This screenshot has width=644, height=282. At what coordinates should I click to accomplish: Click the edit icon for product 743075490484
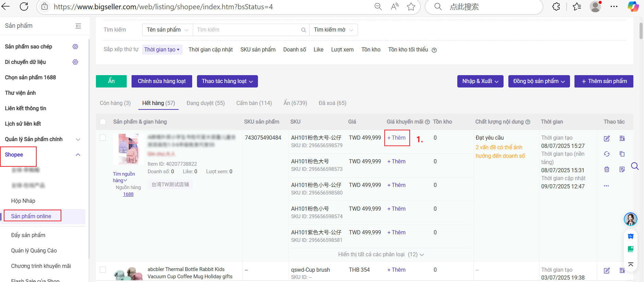pos(607,138)
